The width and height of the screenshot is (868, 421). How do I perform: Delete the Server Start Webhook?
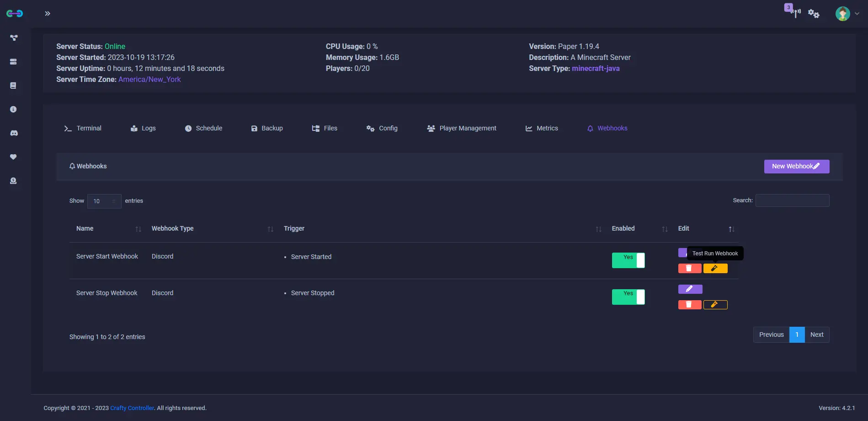click(690, 269)
